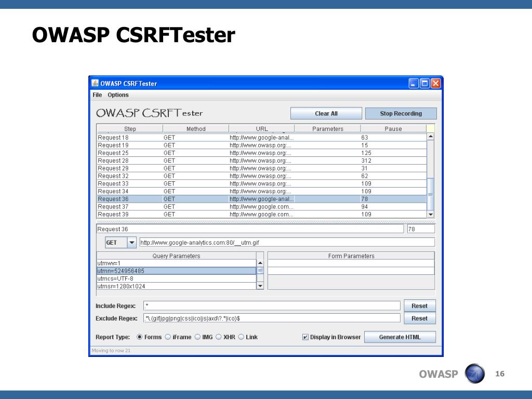Click the request table scrollbar thumb
532x399 pixels.
431,194
